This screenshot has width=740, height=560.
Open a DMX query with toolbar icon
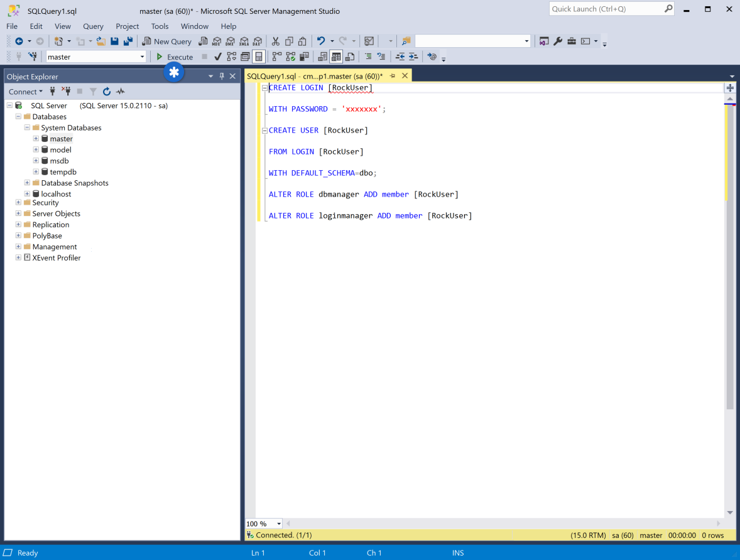[231, 41]
